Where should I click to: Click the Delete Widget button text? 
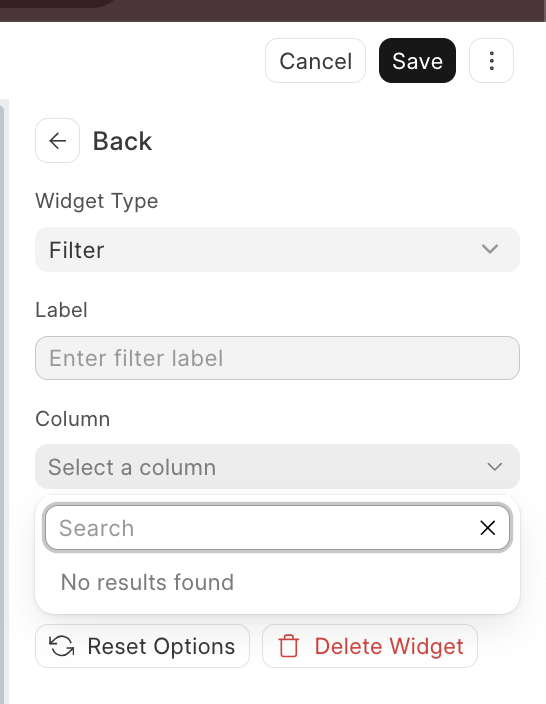click(x=389, y=647)
